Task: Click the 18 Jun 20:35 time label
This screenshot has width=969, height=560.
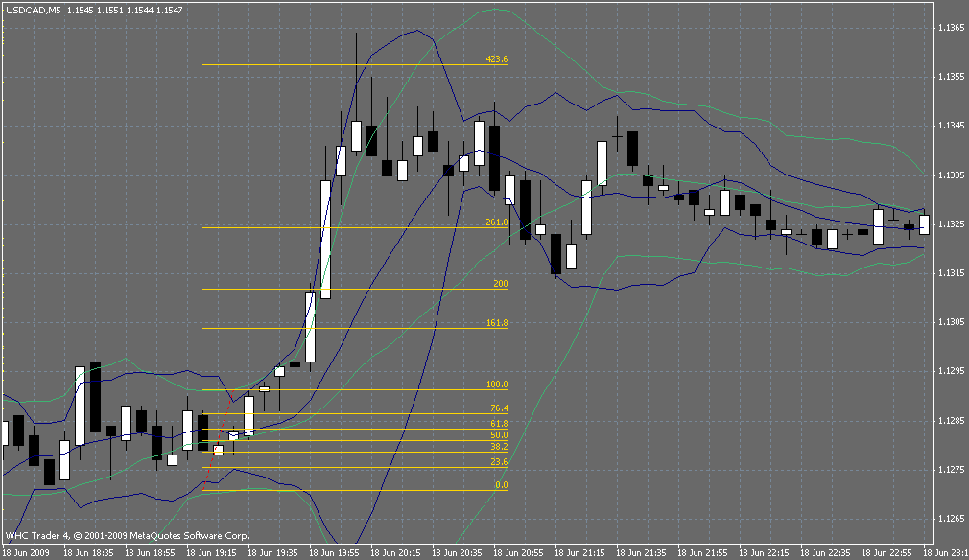Action: click(x=458, y=552)
